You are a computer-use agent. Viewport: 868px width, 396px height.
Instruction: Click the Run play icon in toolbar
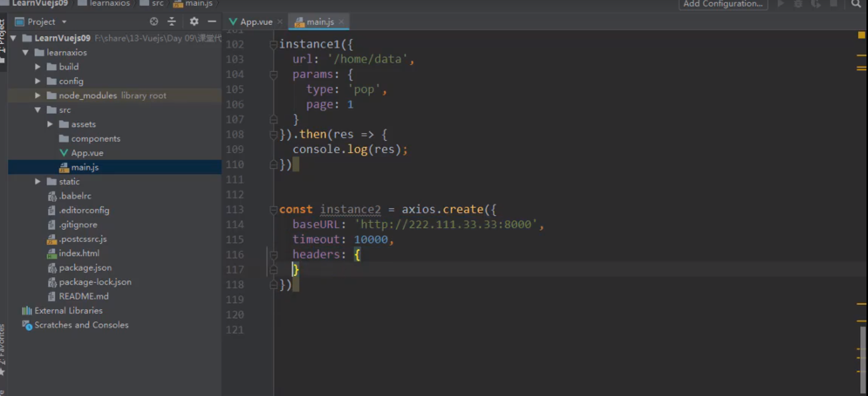point(781,4)
